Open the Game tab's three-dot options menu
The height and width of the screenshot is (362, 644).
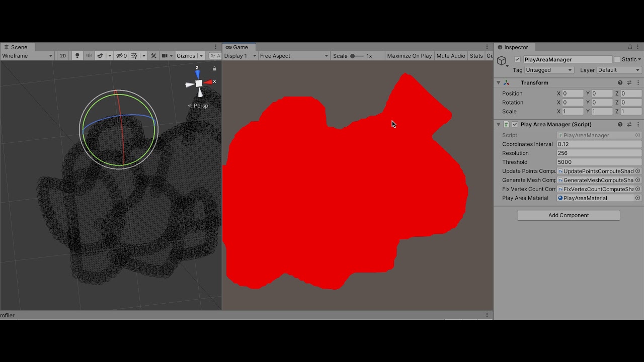487,47
